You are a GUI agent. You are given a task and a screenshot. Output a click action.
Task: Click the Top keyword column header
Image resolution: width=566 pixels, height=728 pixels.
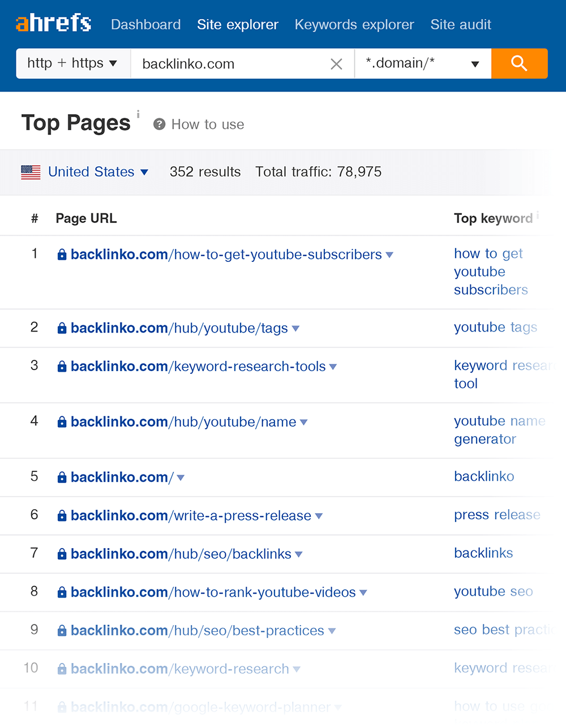(x=493, y=218)
